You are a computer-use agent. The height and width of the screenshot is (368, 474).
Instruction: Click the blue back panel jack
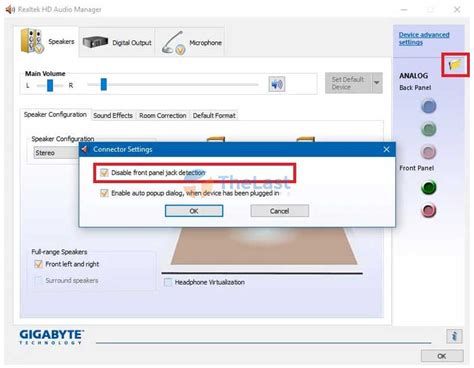tap(428, 106)
